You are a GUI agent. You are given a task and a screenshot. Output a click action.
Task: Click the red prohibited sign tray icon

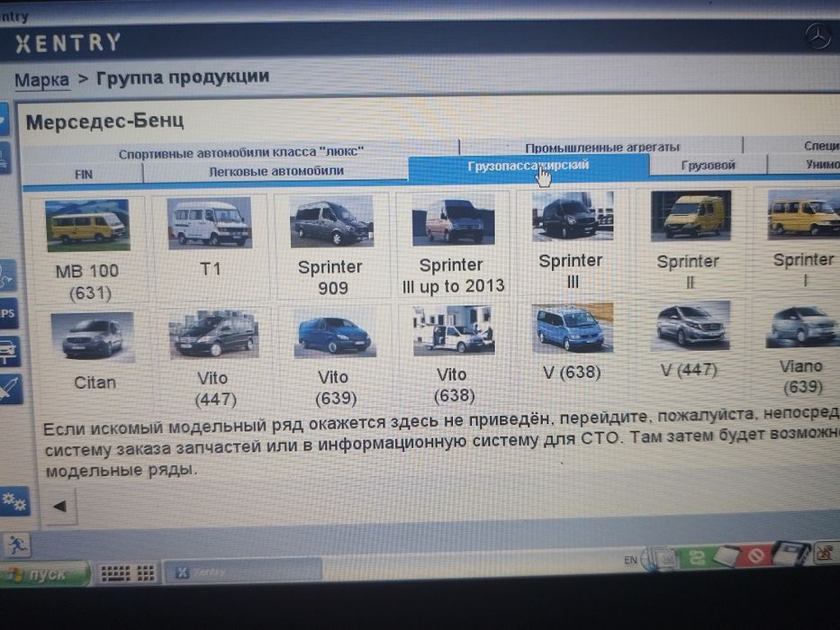click(x=755, y=555)
